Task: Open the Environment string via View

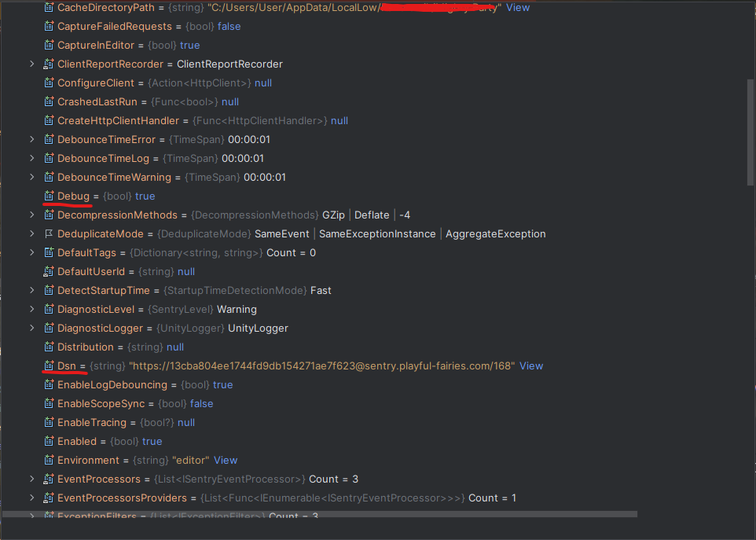Action: pos(226,460)
